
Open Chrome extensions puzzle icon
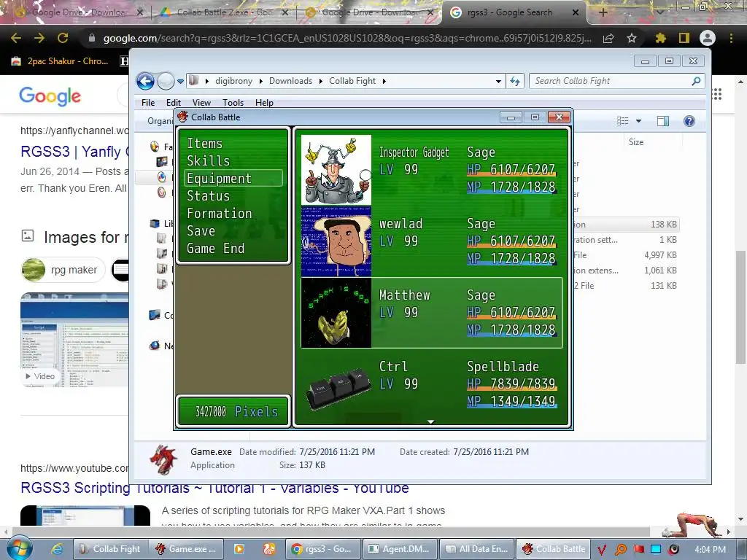[660, 38]
